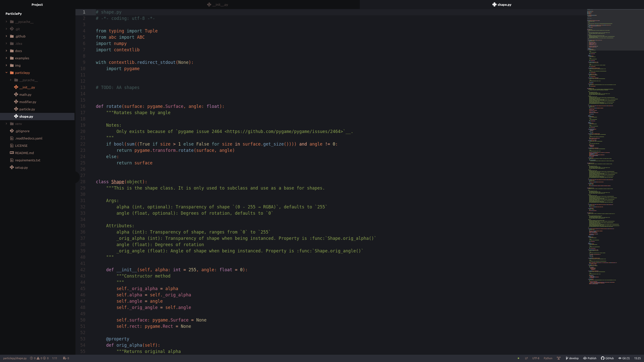
Task: Click the Teletype broadcast icon in status bar
Action: (559, 358)
